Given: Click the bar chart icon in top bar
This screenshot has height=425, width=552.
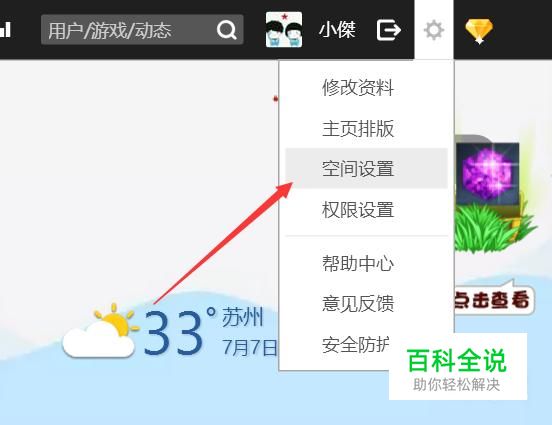Looking at the screenshot, I should [5, 30].
